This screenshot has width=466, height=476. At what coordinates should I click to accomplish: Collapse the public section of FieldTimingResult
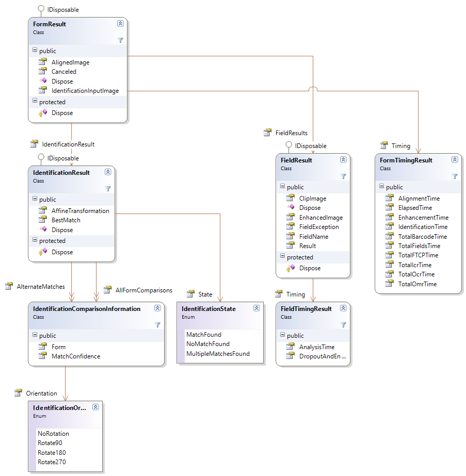click(x=282, y=335)
